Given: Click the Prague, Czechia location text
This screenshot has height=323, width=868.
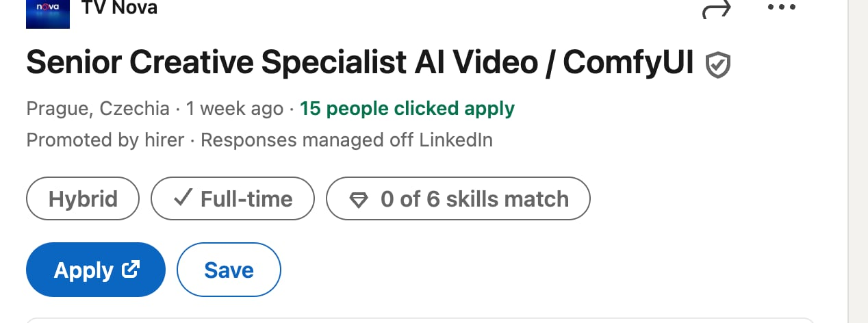Looking at the screenshot, I should pos(98,108).
